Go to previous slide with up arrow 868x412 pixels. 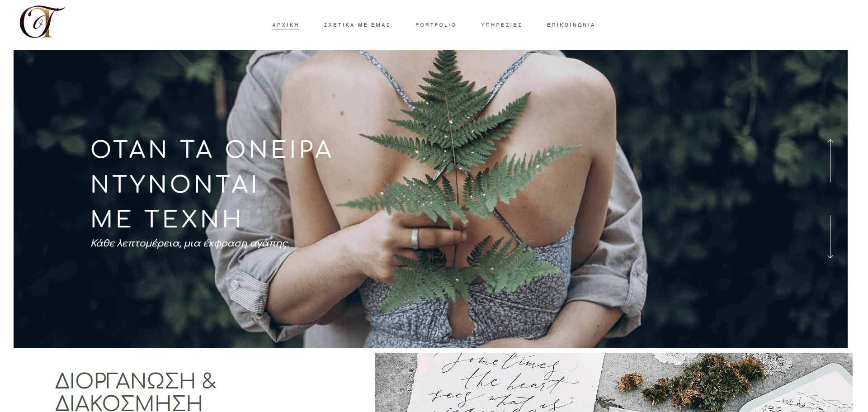coord(830,161)
